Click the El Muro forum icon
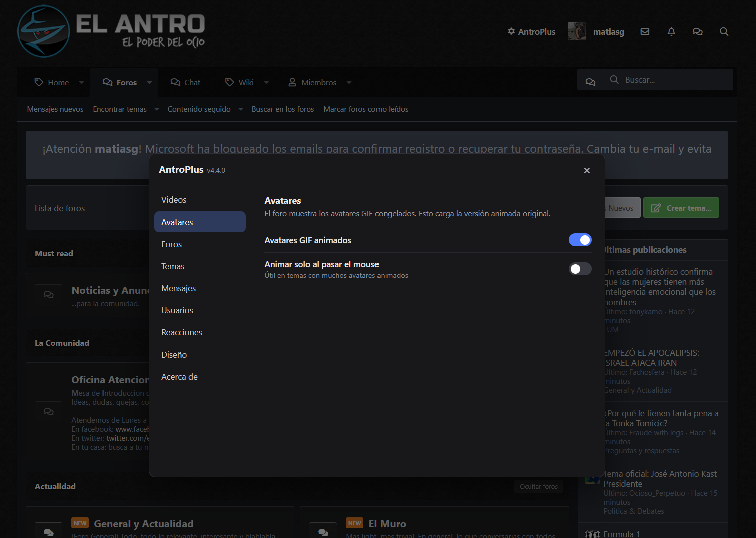 point(323,532)
